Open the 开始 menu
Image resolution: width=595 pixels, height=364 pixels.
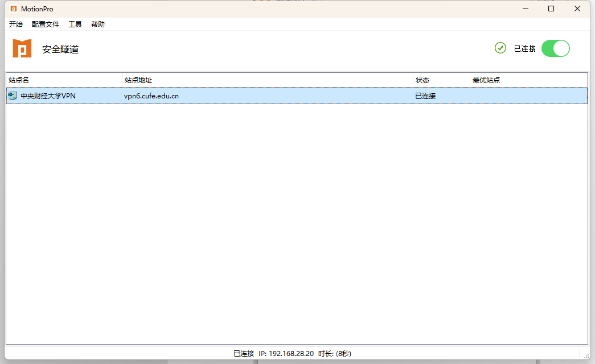tap(16, 24)
